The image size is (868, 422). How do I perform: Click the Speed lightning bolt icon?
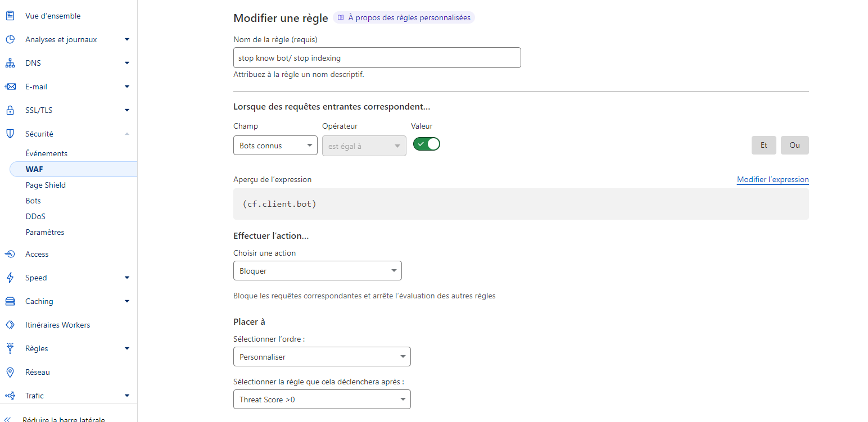point(10,278)
